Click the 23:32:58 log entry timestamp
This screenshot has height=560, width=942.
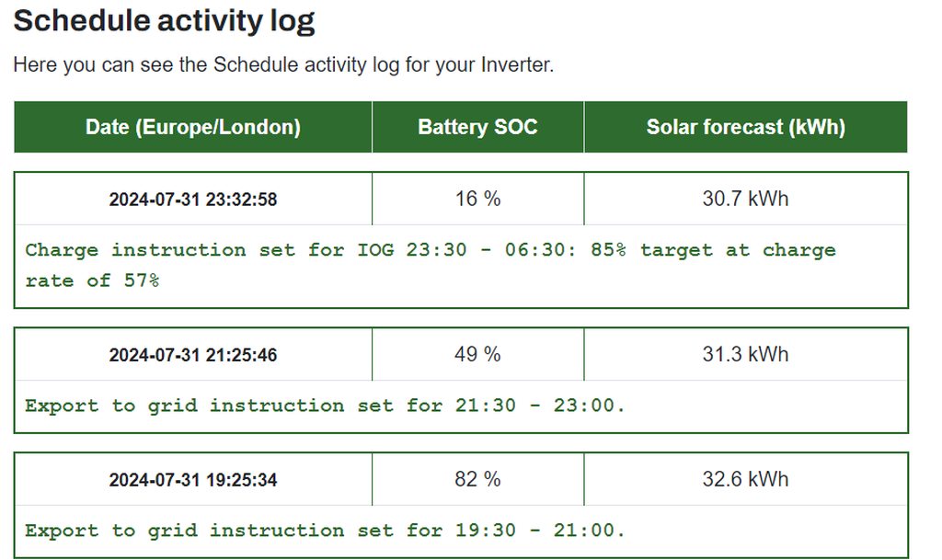(193, 199)
